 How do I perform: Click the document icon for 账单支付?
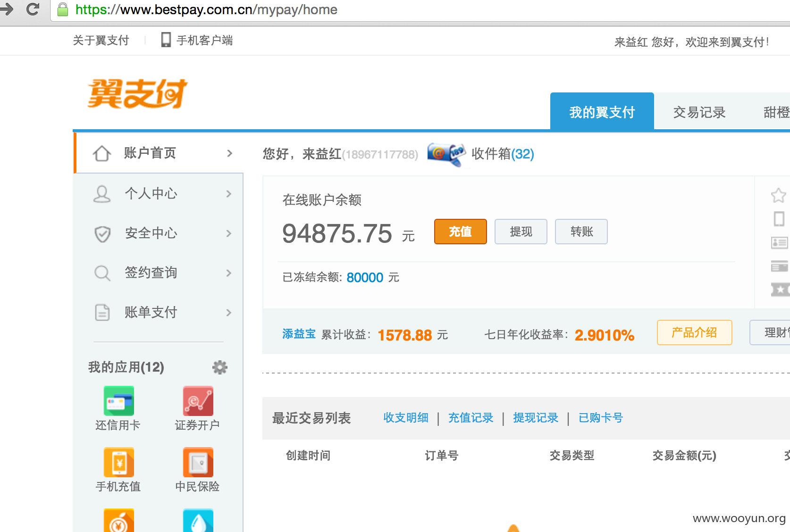click(x=102, y=312)
